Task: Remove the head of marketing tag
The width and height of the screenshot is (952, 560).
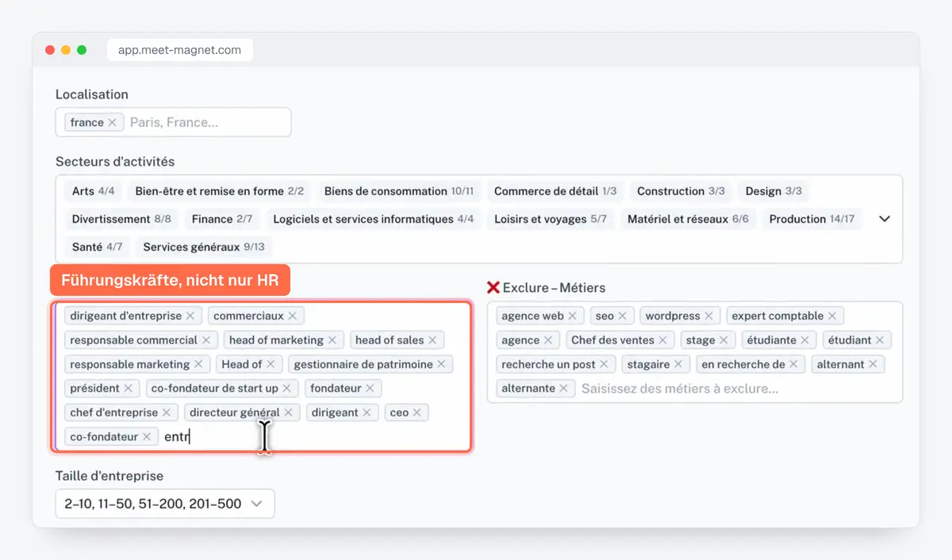Action: click(x=332, y=340)
